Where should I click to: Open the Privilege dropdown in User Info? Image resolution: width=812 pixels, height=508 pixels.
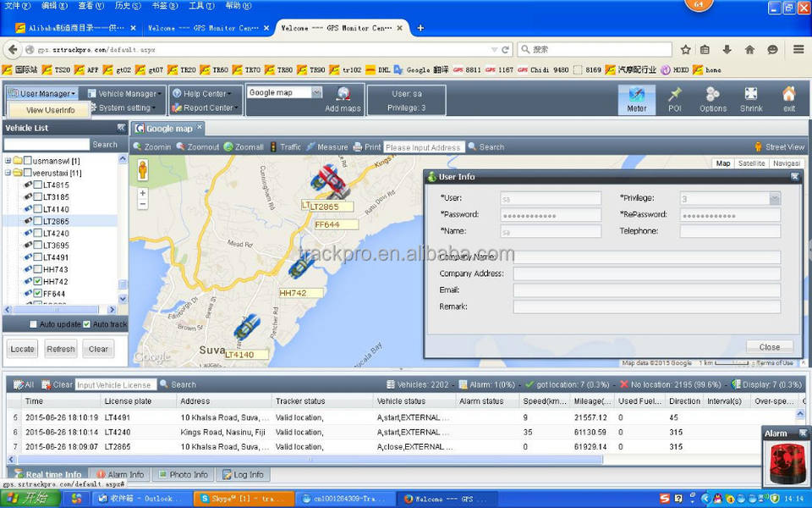click(x=774, y=198)
